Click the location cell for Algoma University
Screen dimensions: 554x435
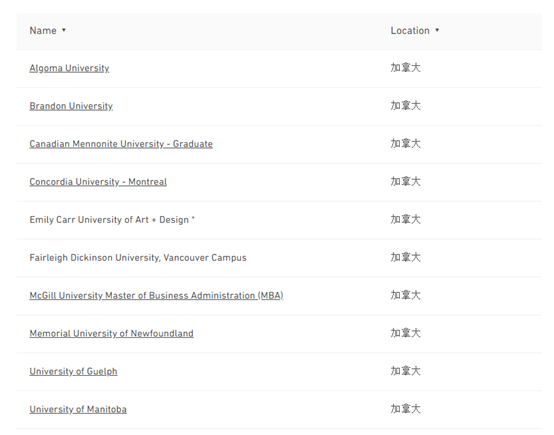tap(405, 68)
